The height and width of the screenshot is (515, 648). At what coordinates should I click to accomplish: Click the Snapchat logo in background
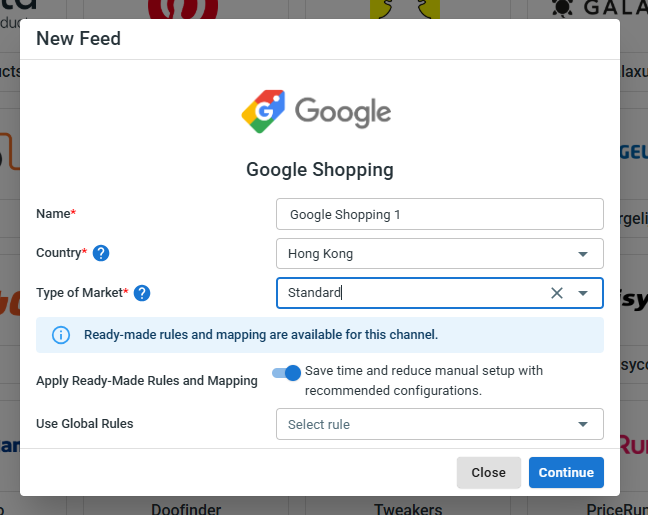coord(393,9)
